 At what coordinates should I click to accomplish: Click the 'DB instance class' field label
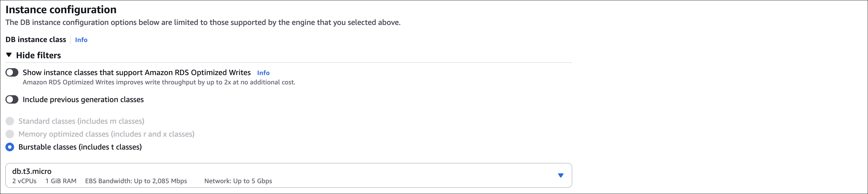(36, 40)
